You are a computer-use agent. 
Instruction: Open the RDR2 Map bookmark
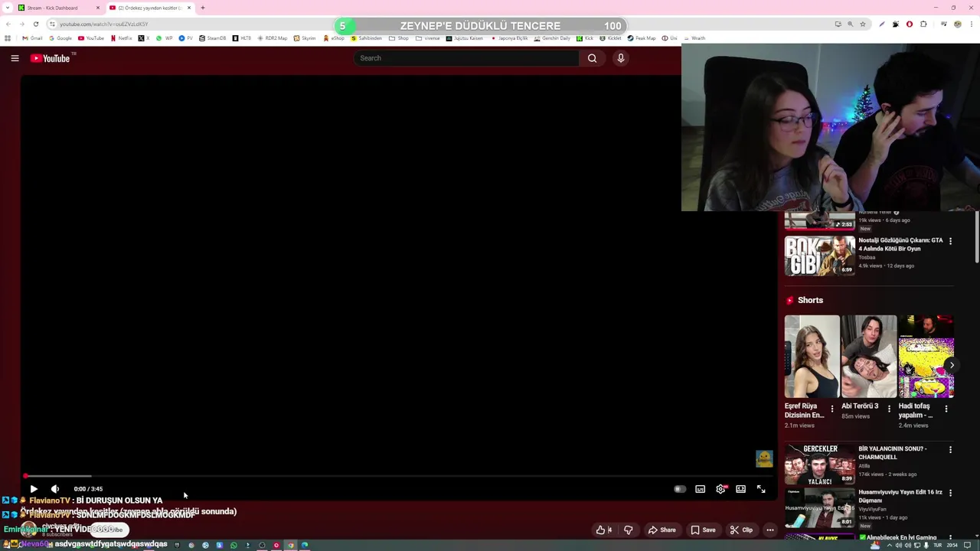(273, 38)
